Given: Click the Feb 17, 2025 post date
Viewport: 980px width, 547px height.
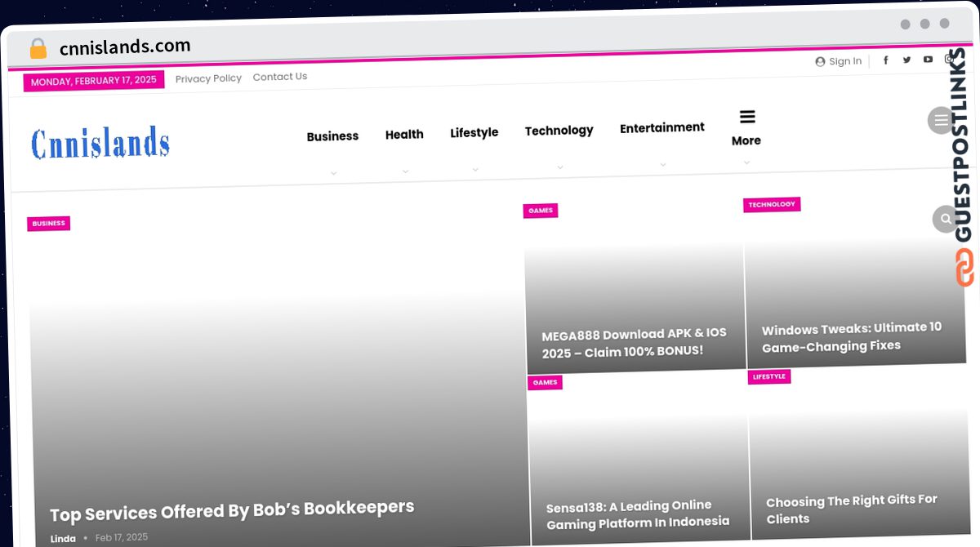Looking at the screenshot, I should [x=122, y=537].
